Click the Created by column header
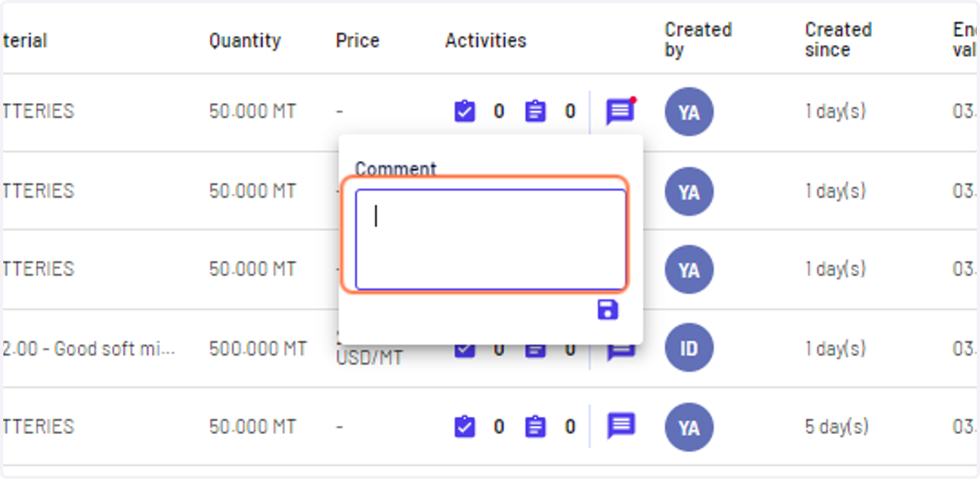 tap(698, 40)
